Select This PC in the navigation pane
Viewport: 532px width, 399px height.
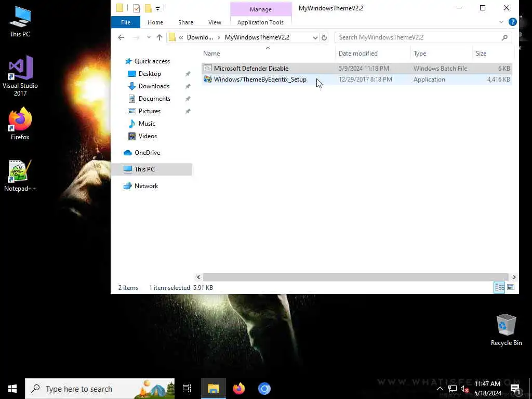pyautogui.click(x=152, y=169)
